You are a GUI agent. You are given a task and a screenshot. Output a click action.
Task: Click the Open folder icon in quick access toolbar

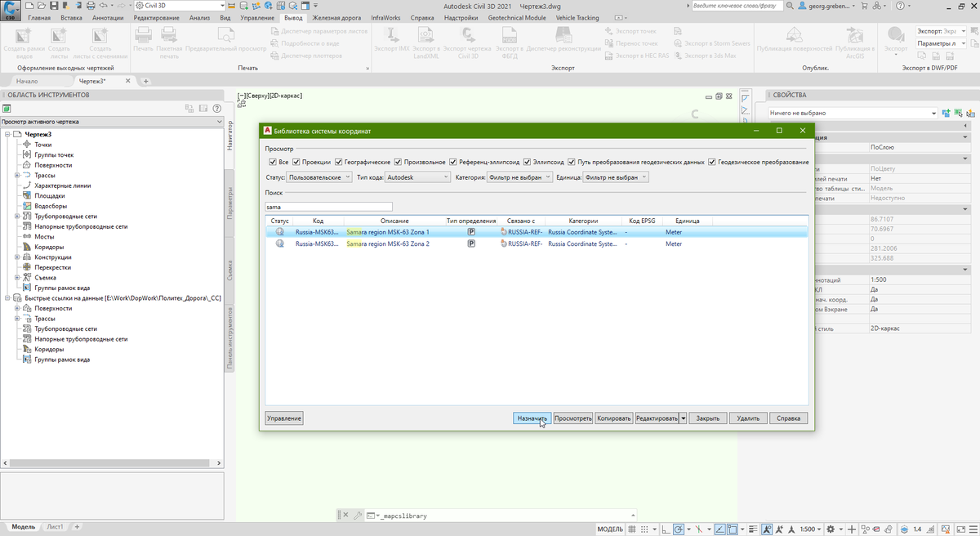[42, 6]
